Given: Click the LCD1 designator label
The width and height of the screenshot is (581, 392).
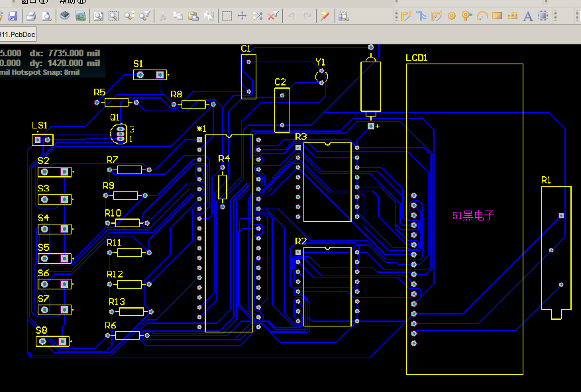Looking at the screenshot, I should (x=417, y=58).
